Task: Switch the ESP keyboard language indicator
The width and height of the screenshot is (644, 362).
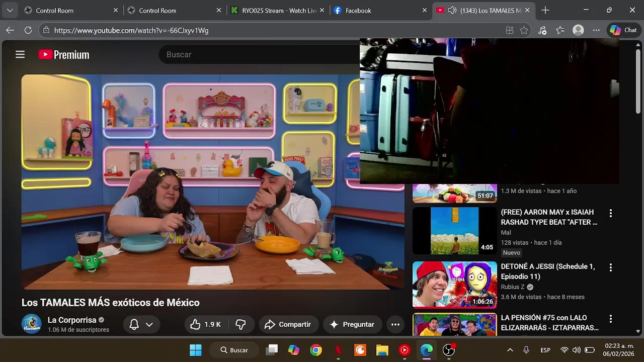Action: coord(545,350)
